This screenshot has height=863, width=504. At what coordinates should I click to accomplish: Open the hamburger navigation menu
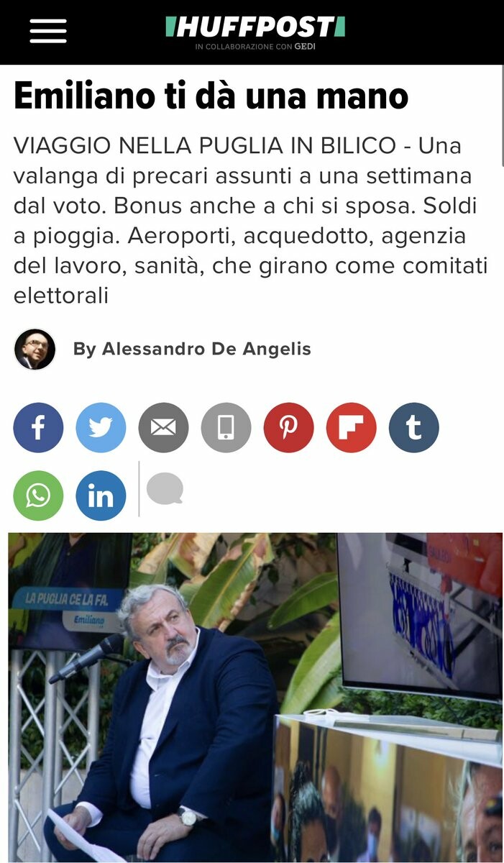pyautogui.click(x=48, y=30)
